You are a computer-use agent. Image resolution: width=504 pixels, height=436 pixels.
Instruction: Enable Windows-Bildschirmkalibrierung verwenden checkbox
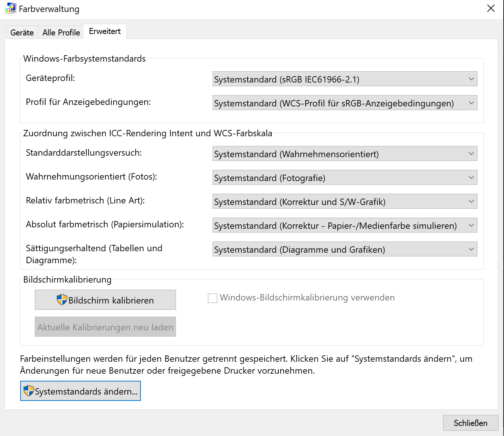tap(213, 298)
